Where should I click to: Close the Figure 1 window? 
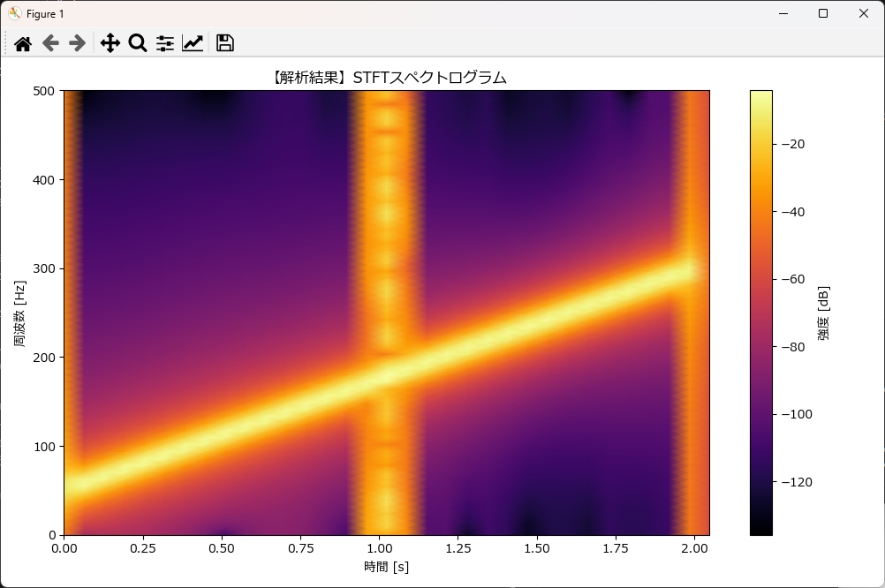tap(863, 13)
